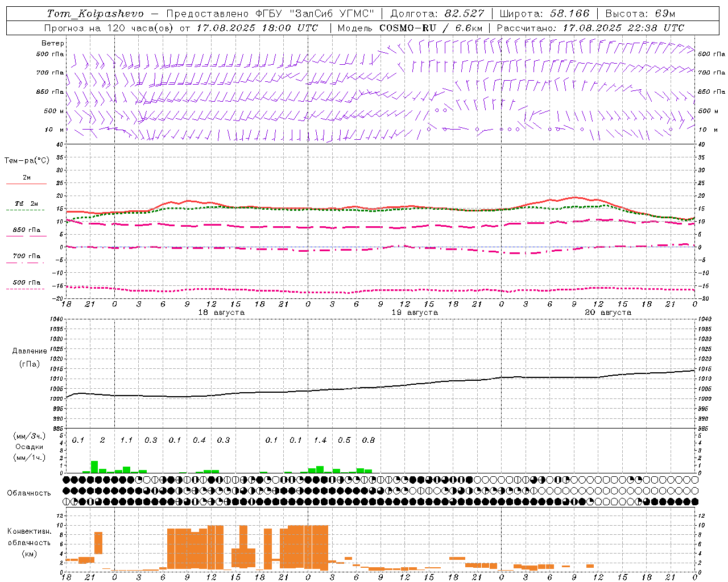
Task: Click the '(км)' unit under convective cloudiness
Action: [x=30, y=554]
